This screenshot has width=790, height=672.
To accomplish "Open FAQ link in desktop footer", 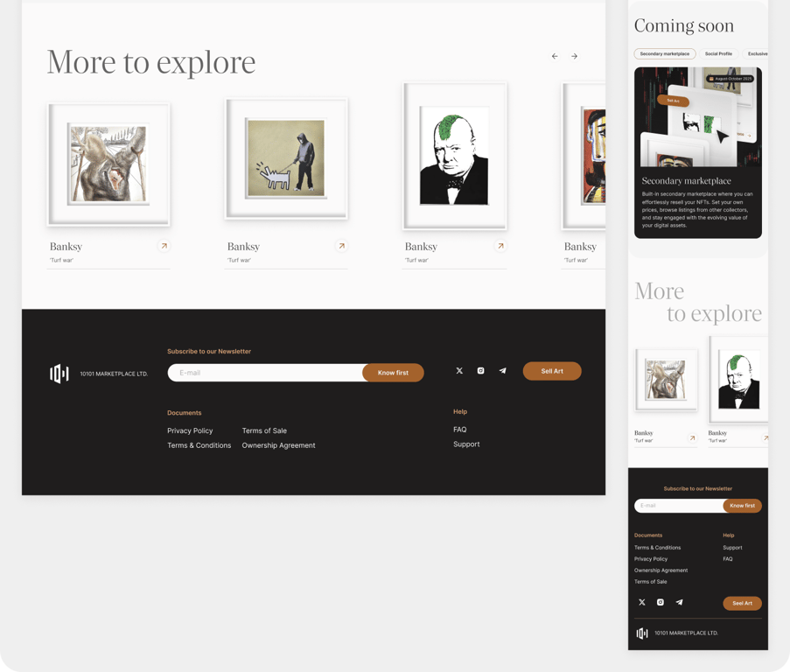I will [459, 430].
